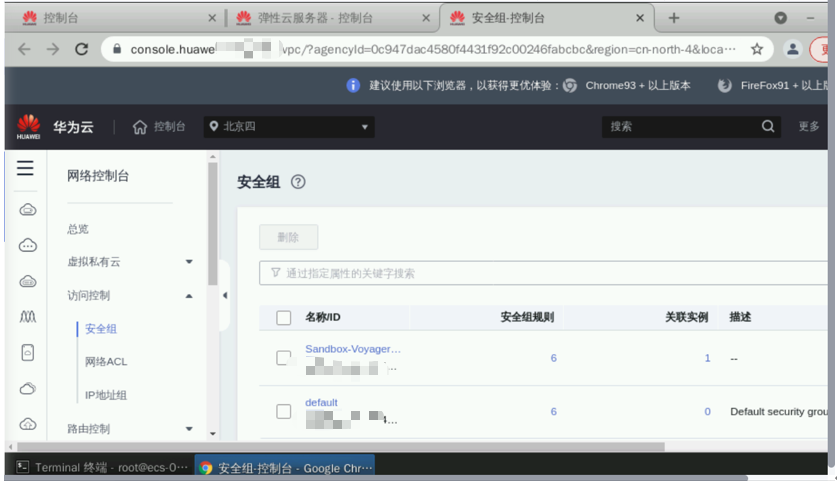Open the 北京四 region dropdown
The height and width of the screenshot is (481, 837).
point(290,127)
